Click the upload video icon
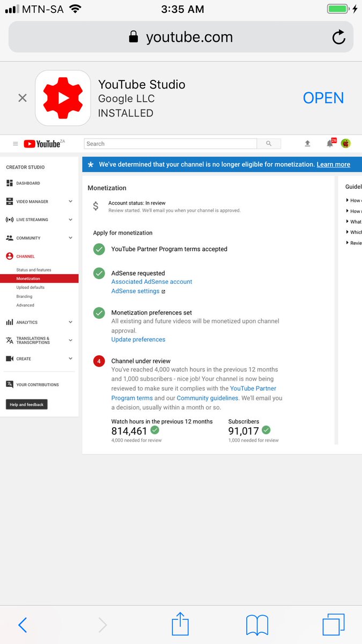This screenshot has width=362, height=644. (307, 144)
